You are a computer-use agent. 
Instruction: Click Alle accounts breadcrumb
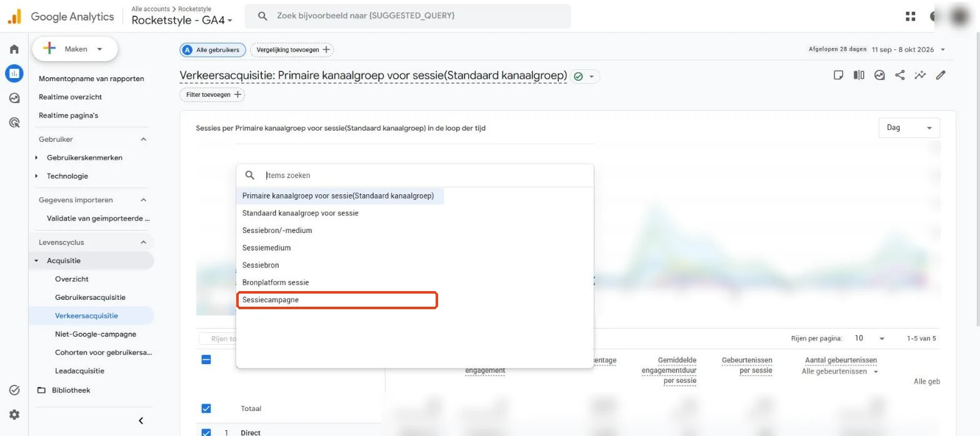tap(150, 9)
